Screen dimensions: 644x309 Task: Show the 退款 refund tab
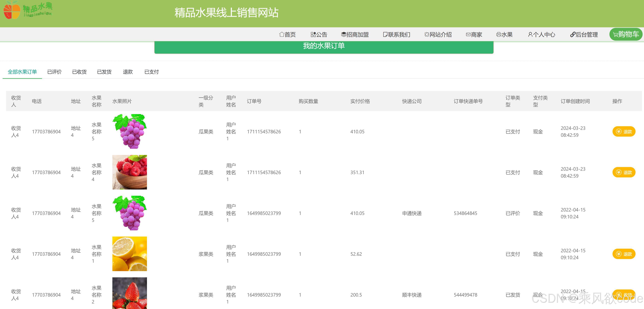pyautogui.click(x=128, y=72)
